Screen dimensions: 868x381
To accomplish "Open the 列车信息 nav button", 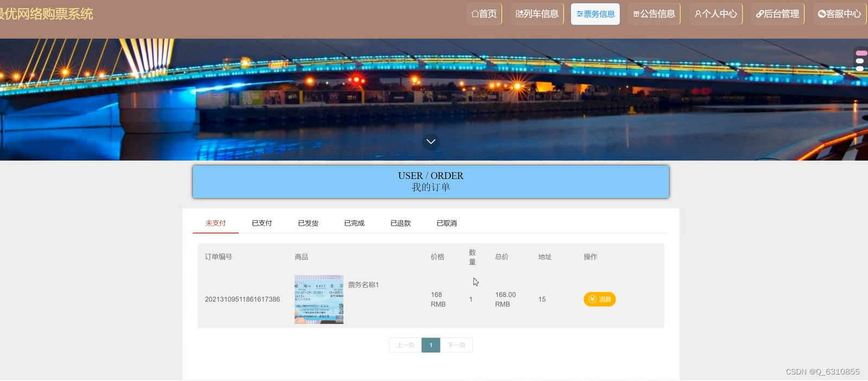I will (537, 14).
